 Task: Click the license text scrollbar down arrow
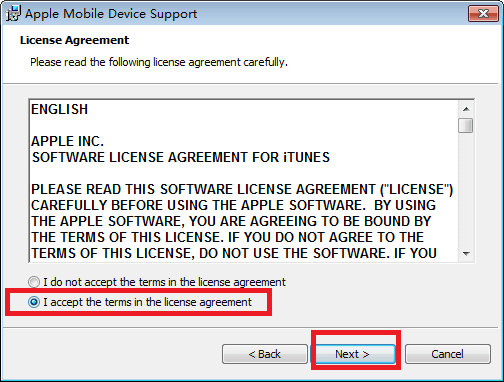point(466,254)
